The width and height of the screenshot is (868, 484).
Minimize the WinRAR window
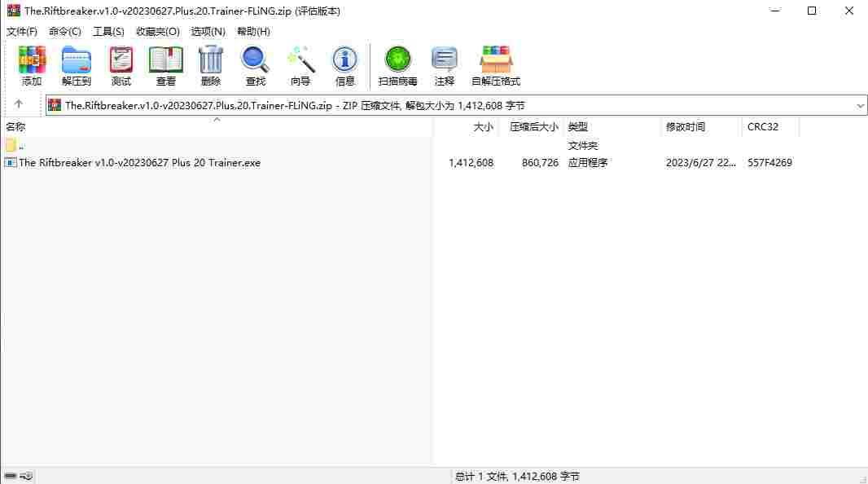point(775,11)
